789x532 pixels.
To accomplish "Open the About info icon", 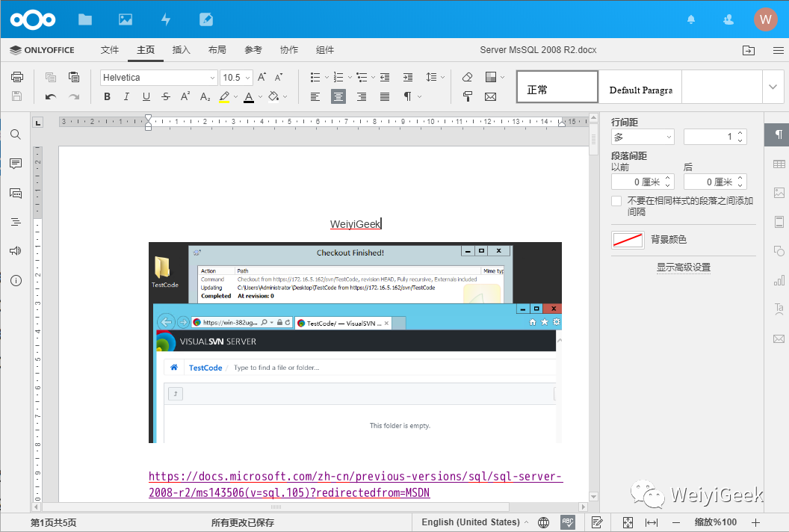I will (x=16, y=280).
